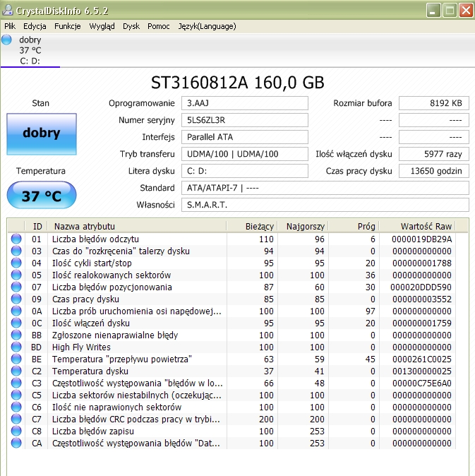Select row Temperatura dysku
475x476 pixels.
coord(232,371)
